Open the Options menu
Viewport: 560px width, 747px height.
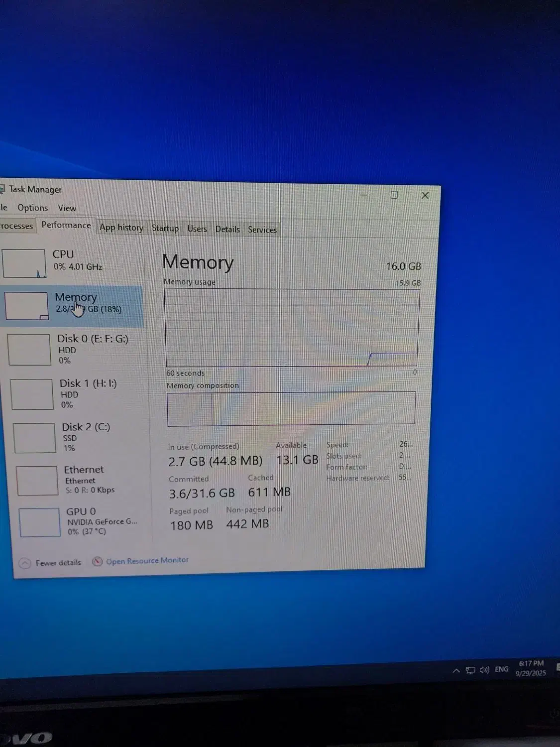click(x=33, y=208)
